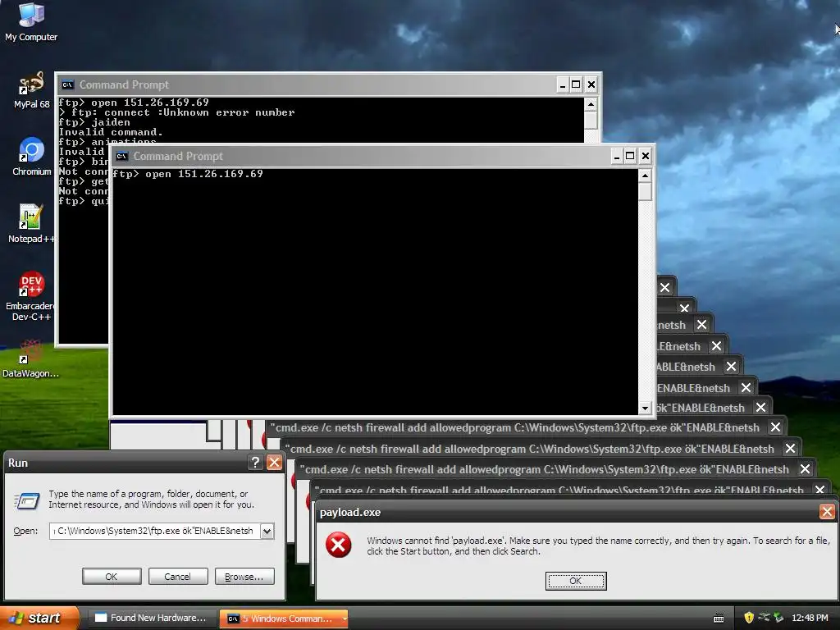Maximize the front Command Prompt window
Viewport: 840px width, 630px height.
pos(631,156)
